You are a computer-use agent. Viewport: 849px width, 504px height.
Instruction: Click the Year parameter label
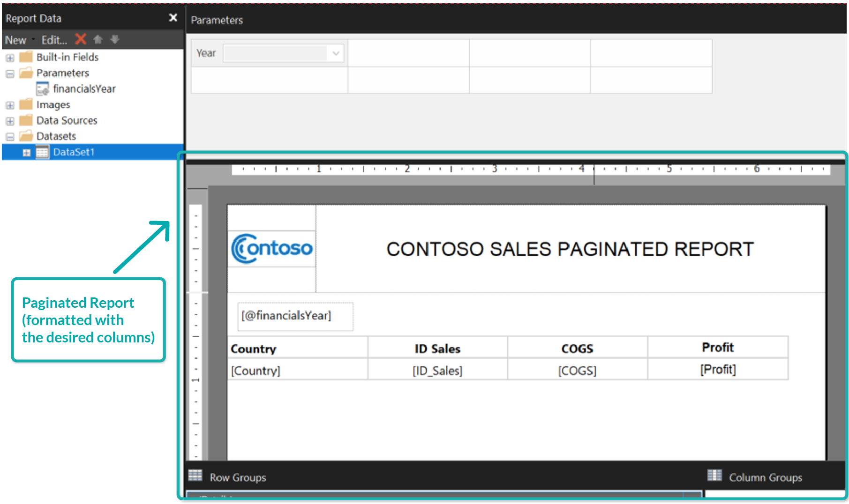pyautogui.click(x=206, y=53)
